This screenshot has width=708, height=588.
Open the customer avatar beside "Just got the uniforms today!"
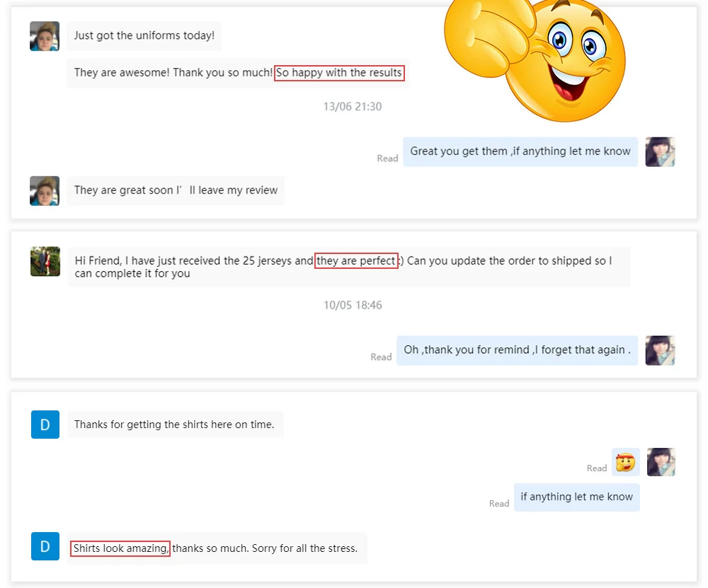pos(45,36)
